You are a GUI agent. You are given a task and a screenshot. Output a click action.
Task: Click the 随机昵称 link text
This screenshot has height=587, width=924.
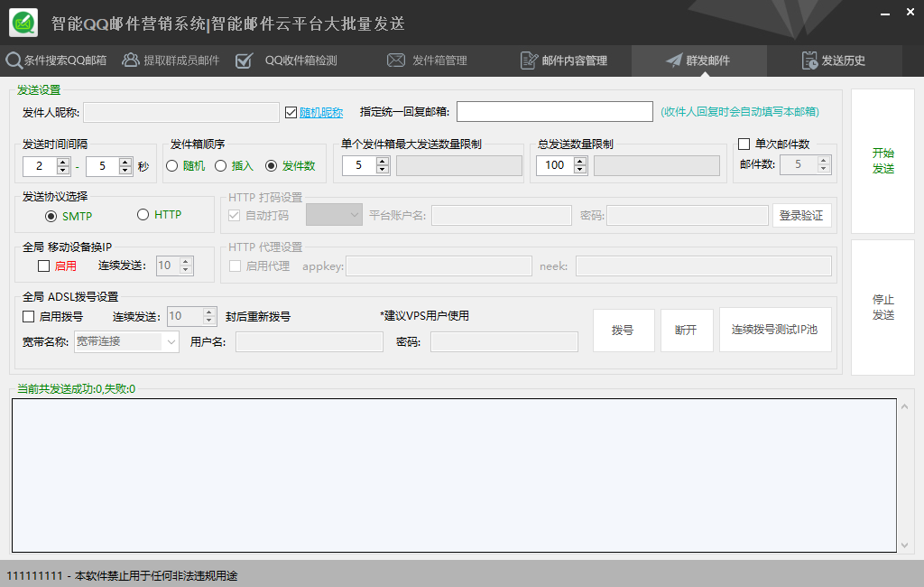[321, 113]
